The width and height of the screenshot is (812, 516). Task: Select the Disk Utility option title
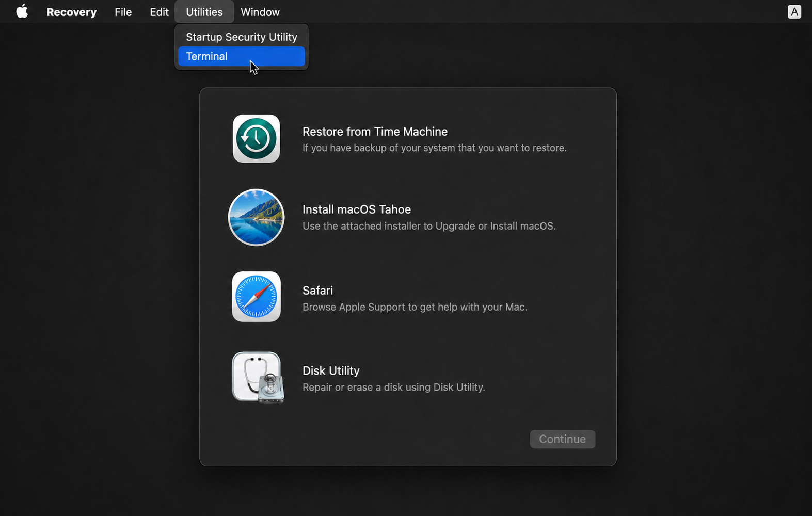331,371
